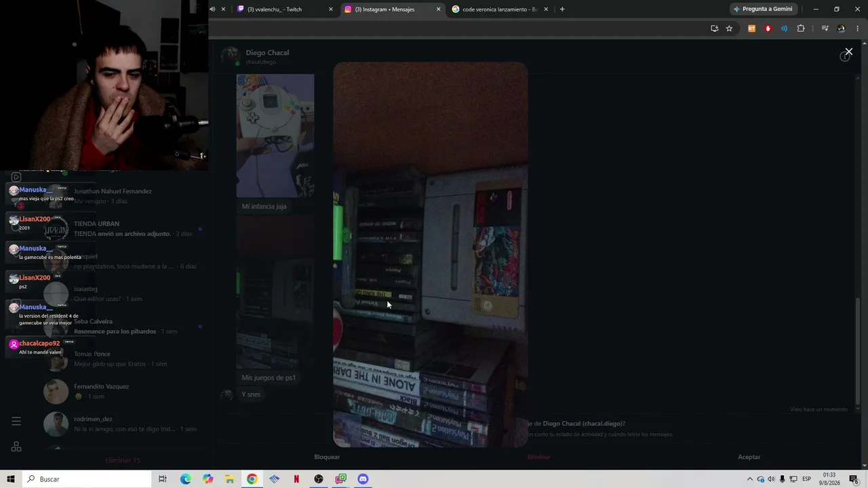Click the Chrome taskbar icon
The height and width of the screenshot is (488, 868).
click(x=252, y=479)
